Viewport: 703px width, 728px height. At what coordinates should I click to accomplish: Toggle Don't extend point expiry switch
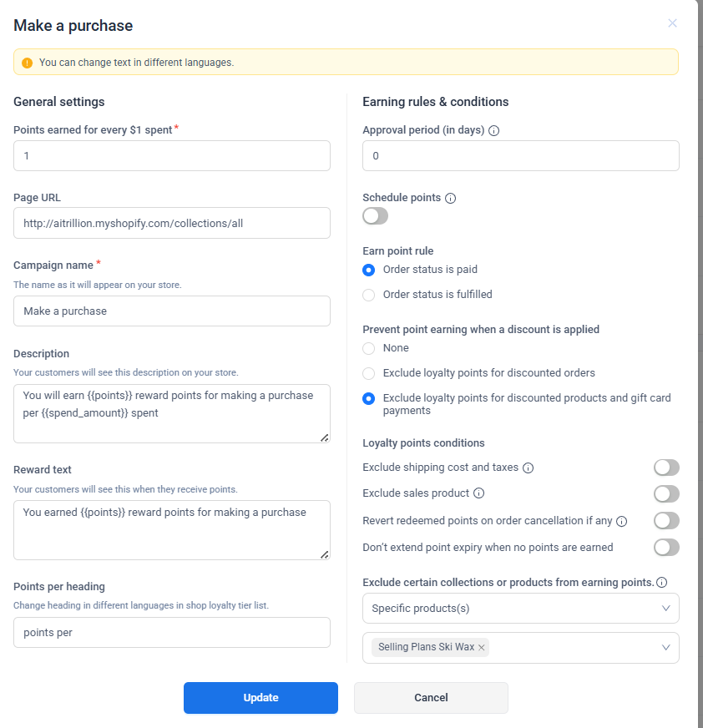(666, 548)
